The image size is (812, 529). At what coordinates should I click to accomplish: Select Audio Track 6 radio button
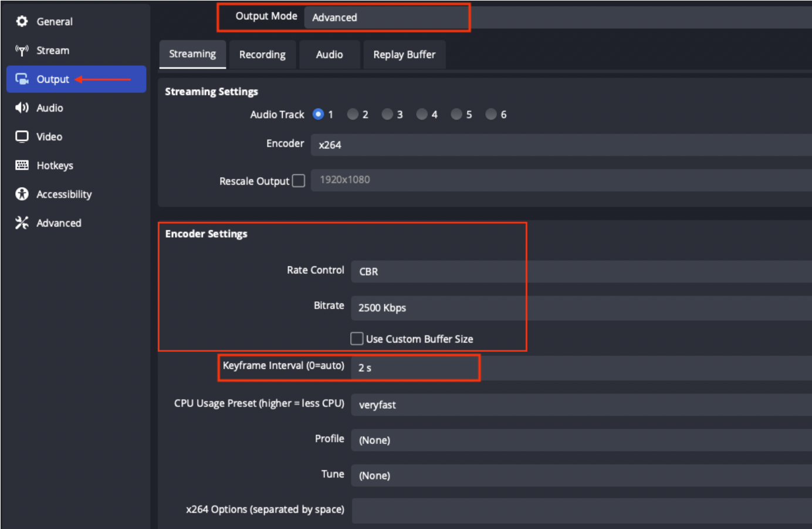490,114
